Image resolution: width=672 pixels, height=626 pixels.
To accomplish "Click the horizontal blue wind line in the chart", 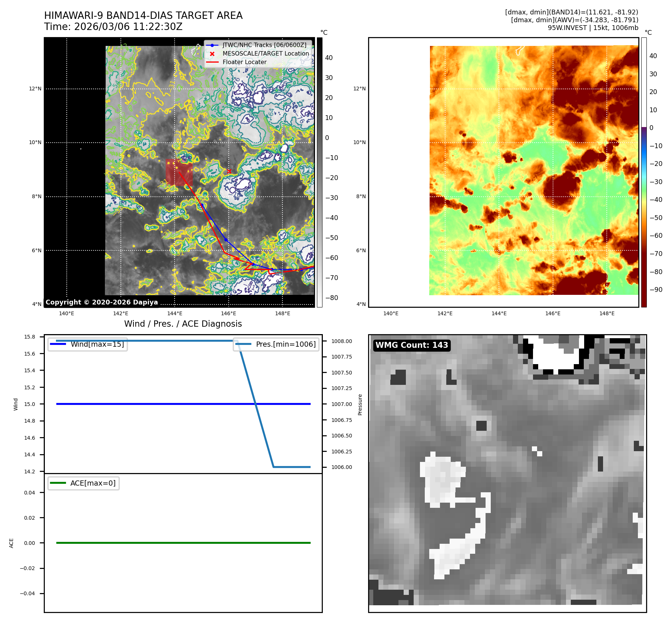I will point(148,404).
